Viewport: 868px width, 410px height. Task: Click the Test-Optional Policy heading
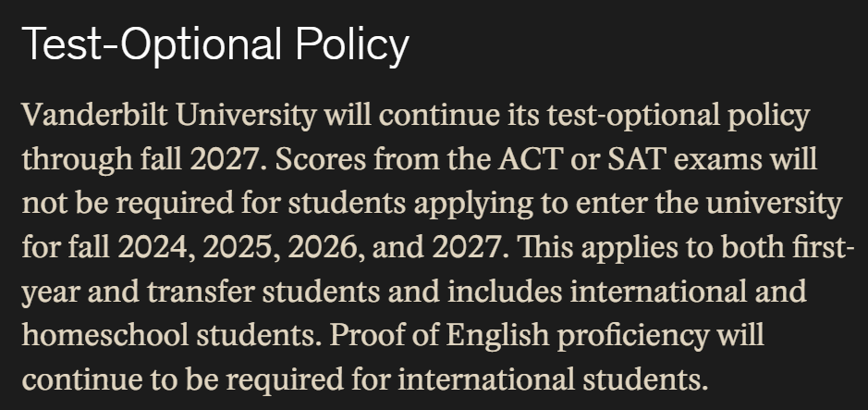(x=215, y=44)
